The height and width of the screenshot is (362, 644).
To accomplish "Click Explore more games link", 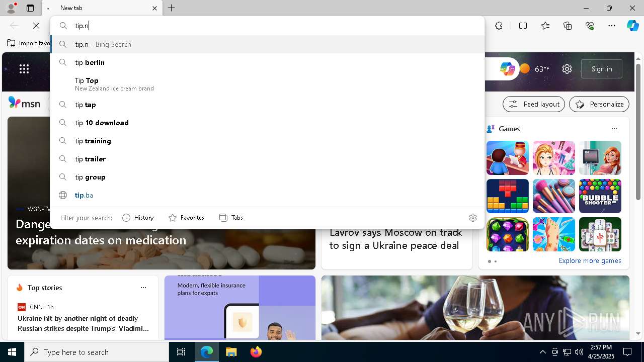I will click(590, 260).
